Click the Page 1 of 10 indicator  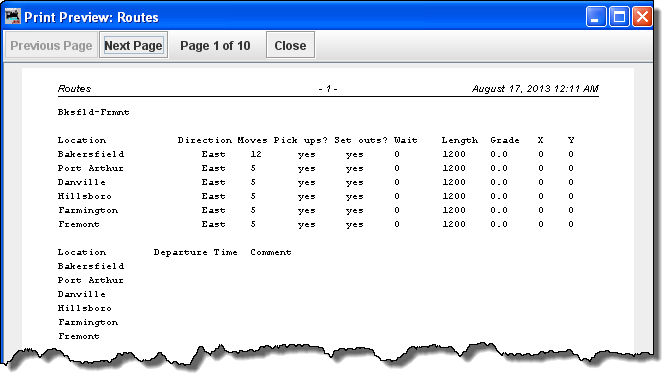pos(215,46)
